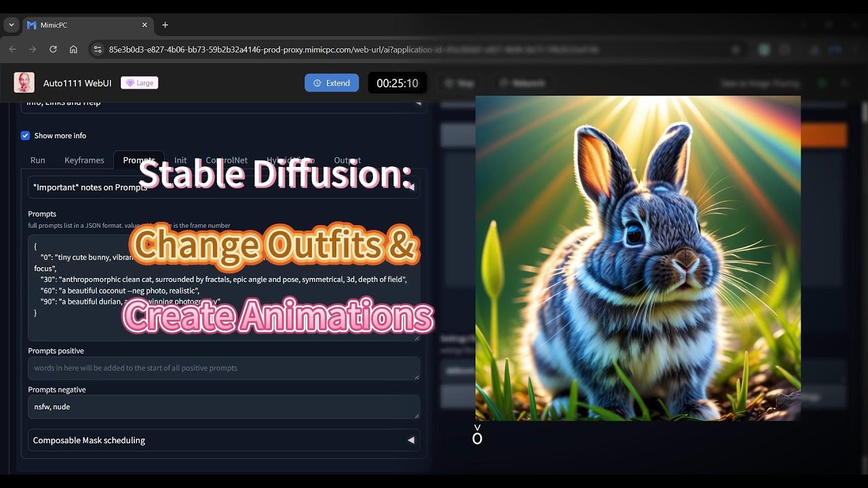The image size is (868, 488).
Task: Click the user avatar portrait
Action: pos(24,83)
